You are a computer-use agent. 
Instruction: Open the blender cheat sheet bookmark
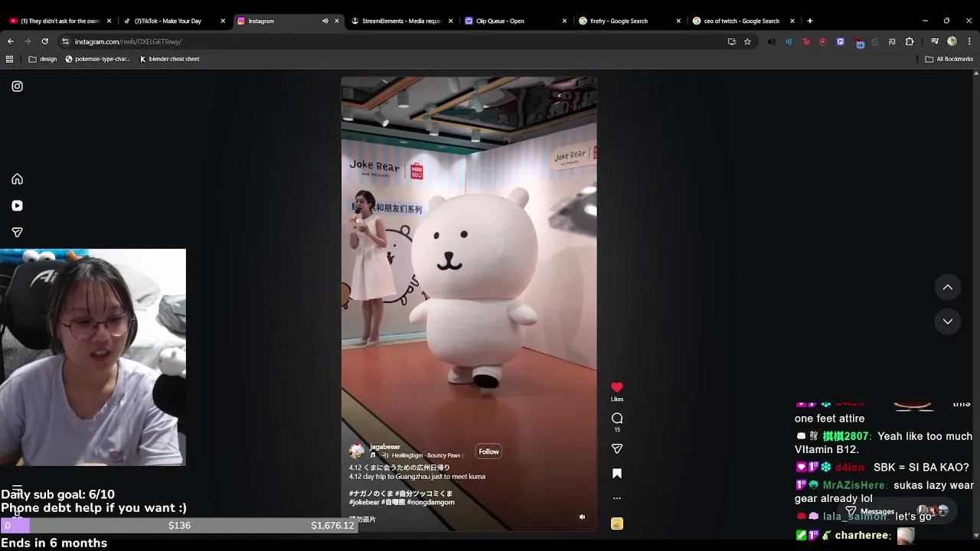coord(169,59)
